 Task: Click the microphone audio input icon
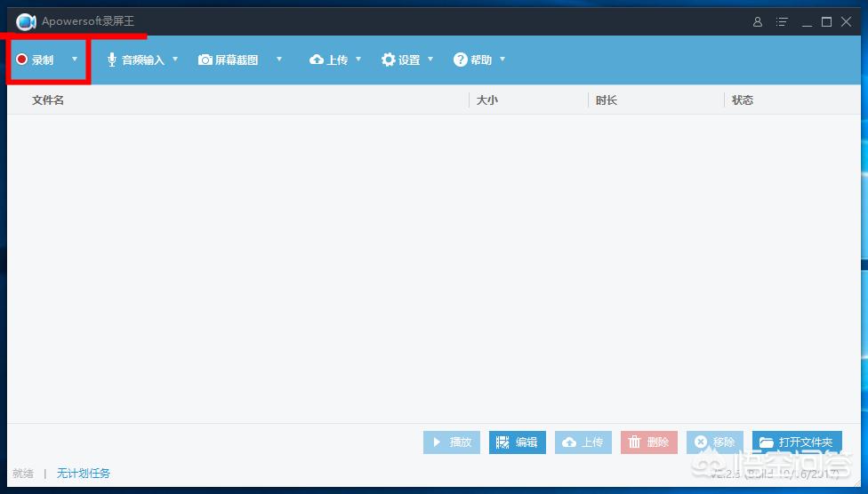(x=112, y=60)
